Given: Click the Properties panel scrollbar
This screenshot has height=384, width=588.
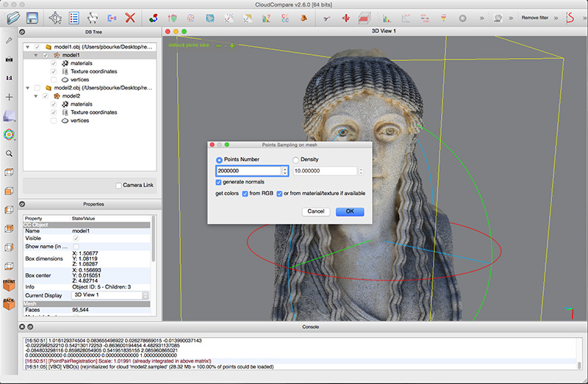Looking at the screenshot, I should (x=153, y=239).
